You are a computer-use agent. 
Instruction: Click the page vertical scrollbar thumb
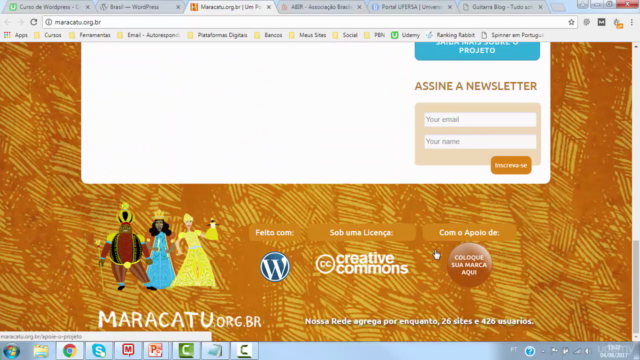click(x=636, y=287)
